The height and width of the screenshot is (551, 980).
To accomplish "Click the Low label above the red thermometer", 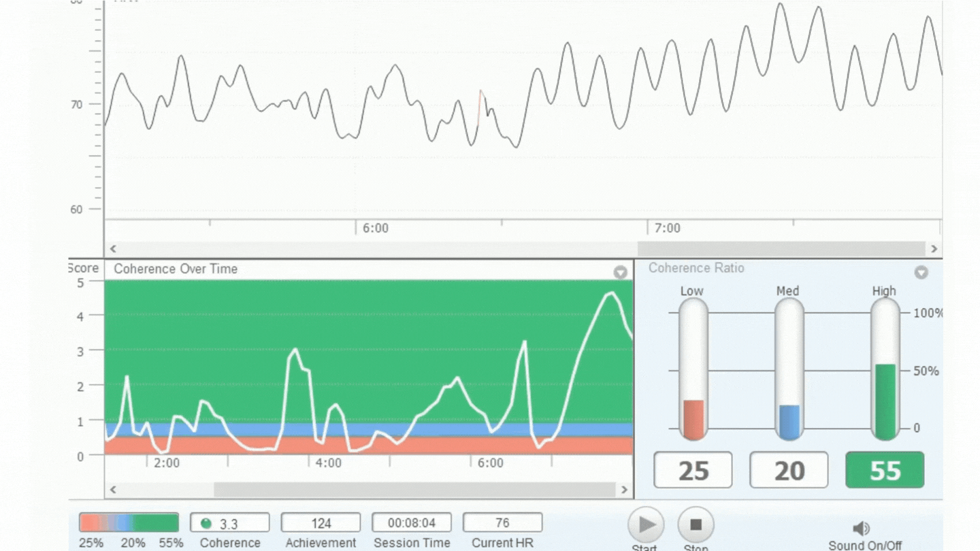I will (692, 291).
